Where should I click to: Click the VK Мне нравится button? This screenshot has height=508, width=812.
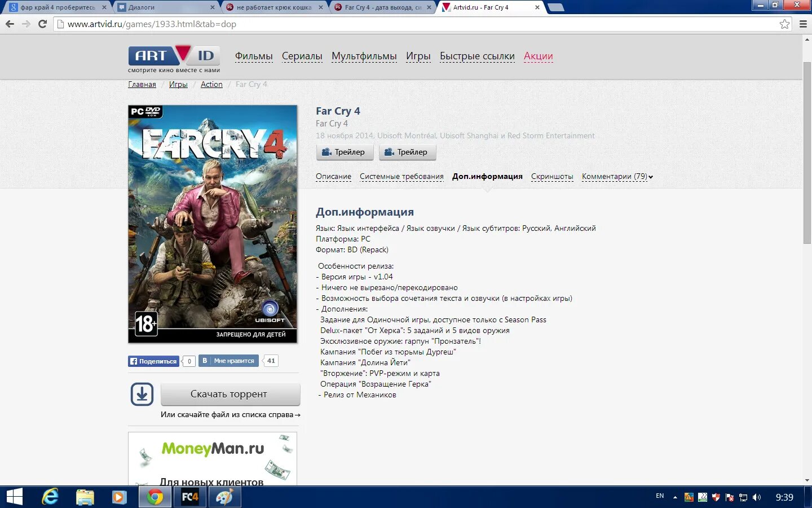[228, 361]
